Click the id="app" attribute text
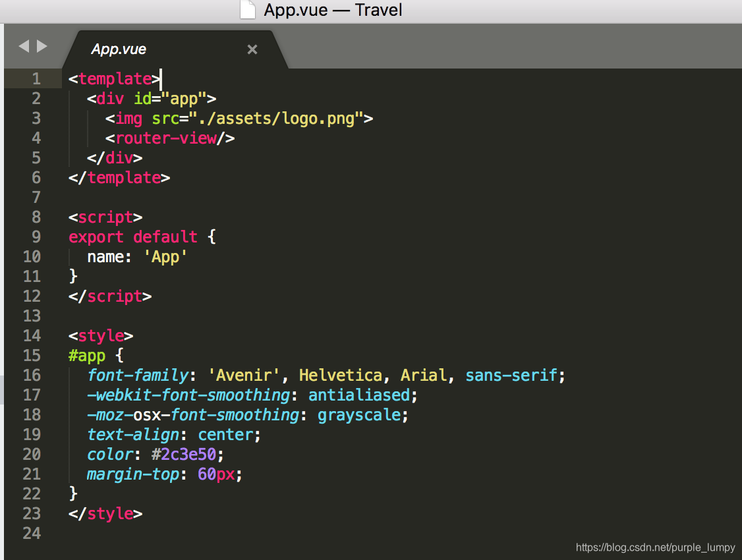Image resolution: width=742 pixels, height=560 pixels. [x=171, y=99]
